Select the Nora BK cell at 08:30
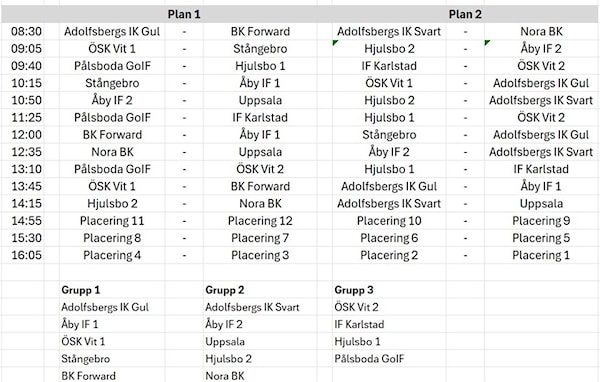The width and height of the screenshot is (600, 382). tap(541, 31)
